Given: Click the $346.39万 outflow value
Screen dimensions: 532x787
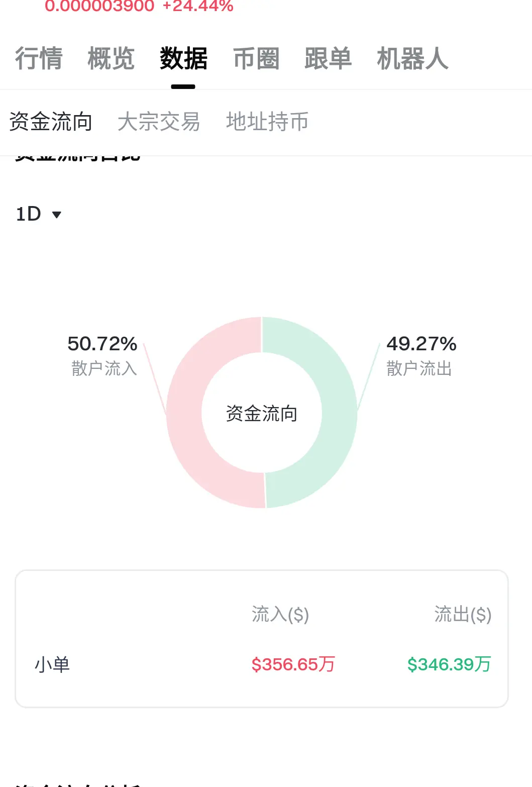Looking at the screenshot, I should tap(449, 664).
